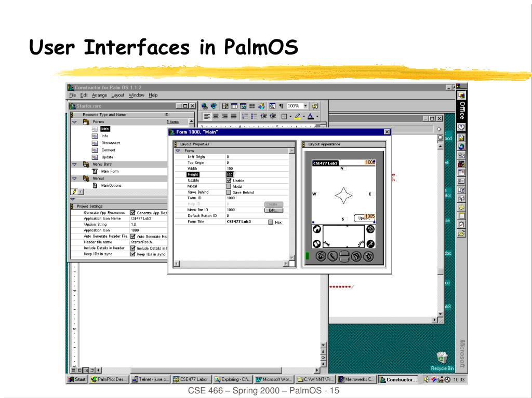Open the Window menu
532x398 pixels.
(x=137, y=95)
